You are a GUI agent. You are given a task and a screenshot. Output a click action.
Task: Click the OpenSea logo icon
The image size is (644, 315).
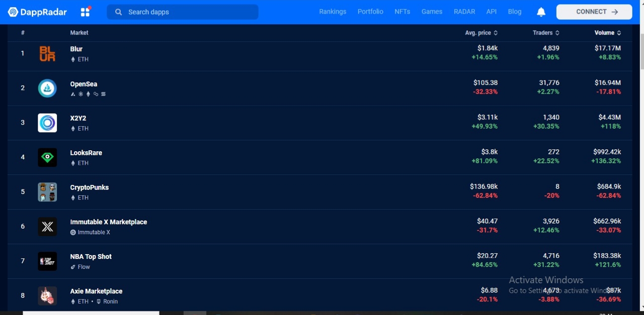(x=47, y=88)
